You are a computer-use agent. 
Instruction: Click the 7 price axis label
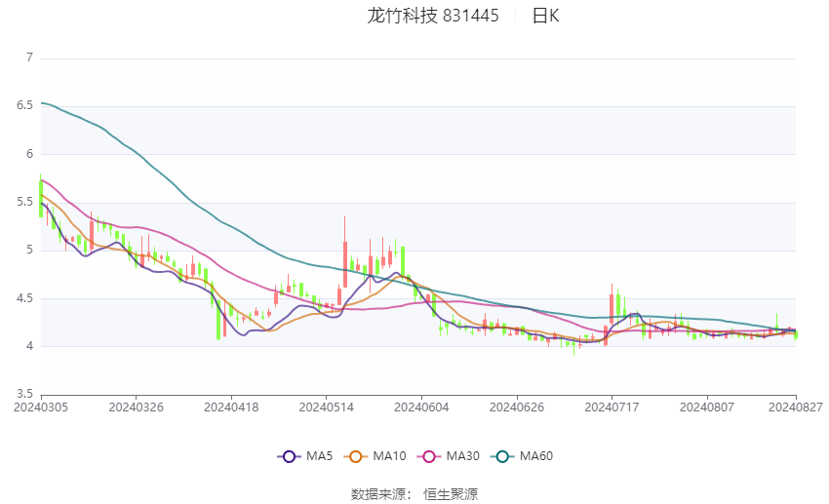coord(29,58)
